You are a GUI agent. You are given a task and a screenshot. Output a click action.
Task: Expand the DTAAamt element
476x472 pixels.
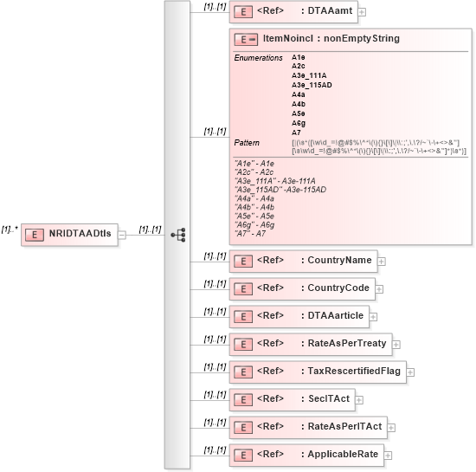pyautogui.click(x=362, y=12)
